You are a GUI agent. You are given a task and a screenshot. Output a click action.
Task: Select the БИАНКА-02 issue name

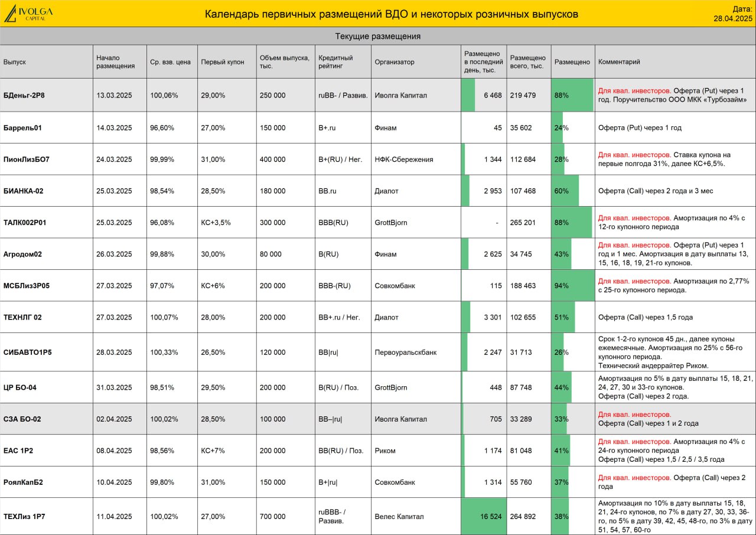click(x=24, y=191)
